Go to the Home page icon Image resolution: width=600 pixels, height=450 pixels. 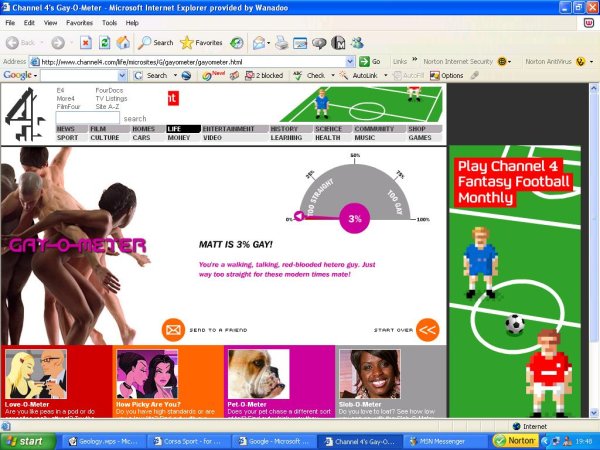point(122,43)
